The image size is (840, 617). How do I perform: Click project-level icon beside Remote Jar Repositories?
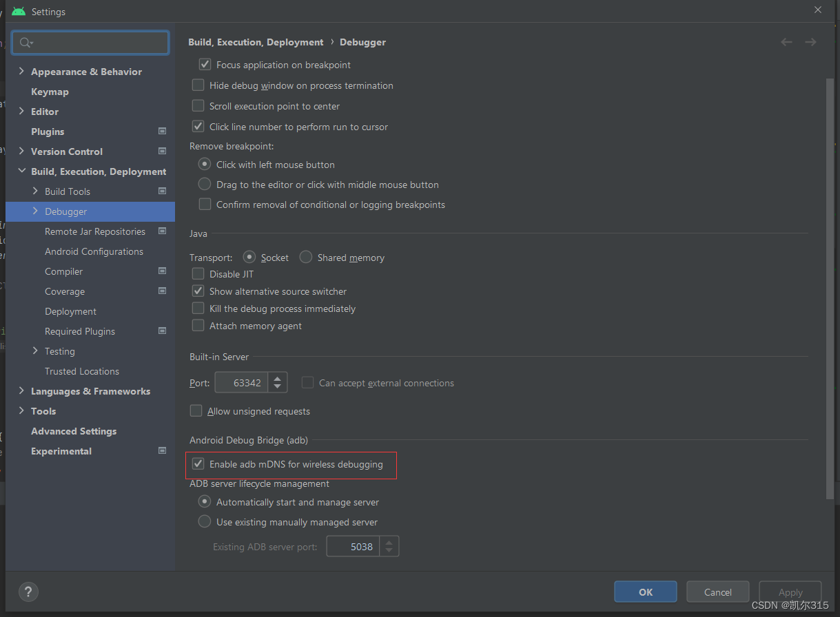coord(163,231)
